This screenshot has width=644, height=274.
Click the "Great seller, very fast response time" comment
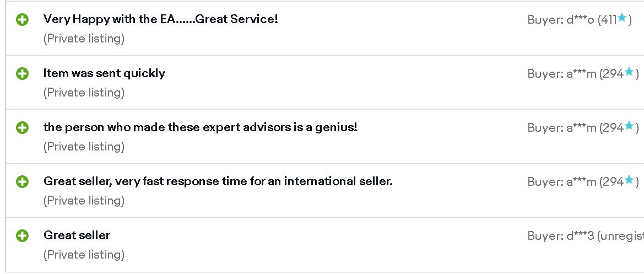[x=218, y=181]
